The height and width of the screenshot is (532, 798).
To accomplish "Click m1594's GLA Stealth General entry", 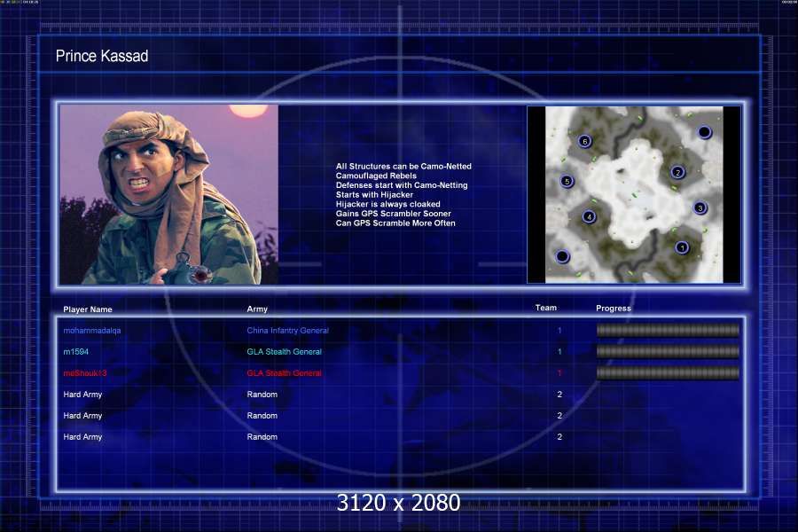I will pyautogui.click(x=284, y=352).
